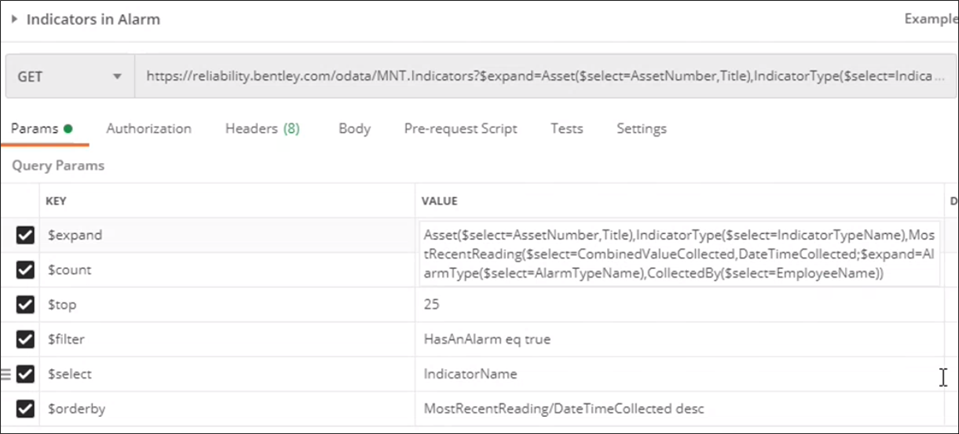Open the Pre-request Script tab
Image resolution: width=959 pixels, height=434 pixels.
pyautogui.click(x=461, y=129)
